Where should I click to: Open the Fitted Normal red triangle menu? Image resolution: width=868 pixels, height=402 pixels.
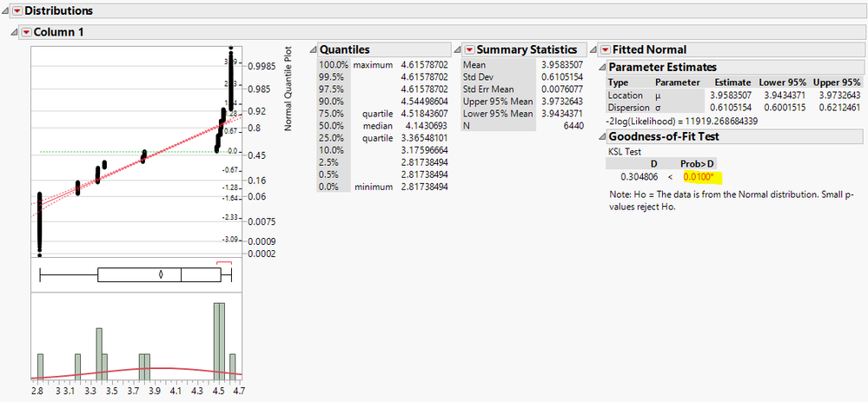[606, 49]
